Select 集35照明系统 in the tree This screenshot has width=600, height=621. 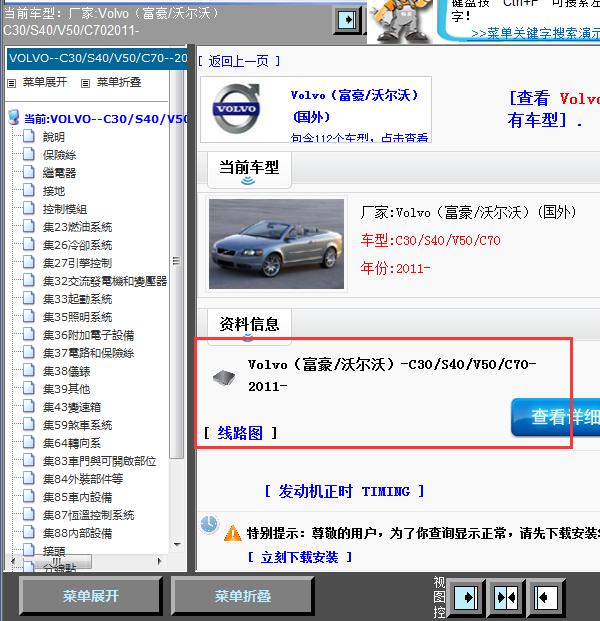click(x=77, y=317)
